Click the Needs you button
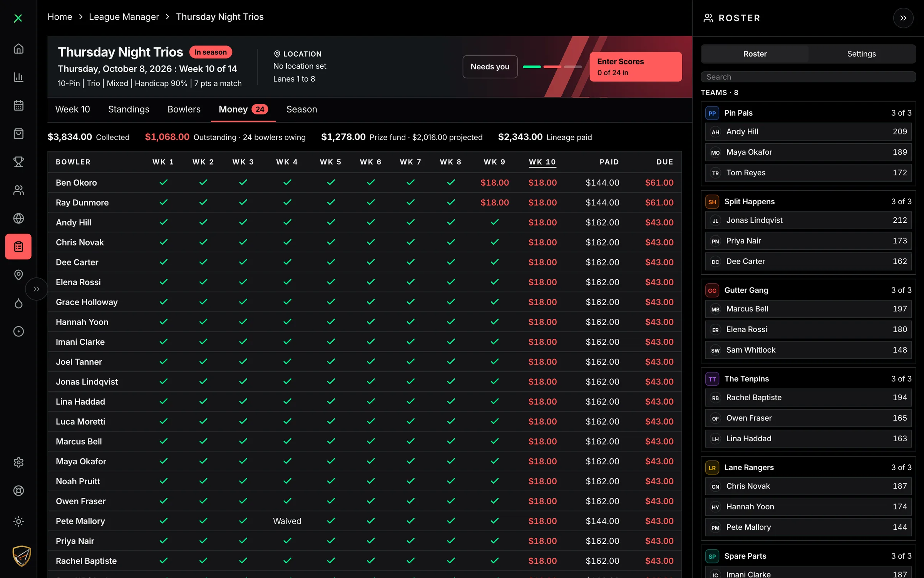924x578 pixels. (490, 67)
